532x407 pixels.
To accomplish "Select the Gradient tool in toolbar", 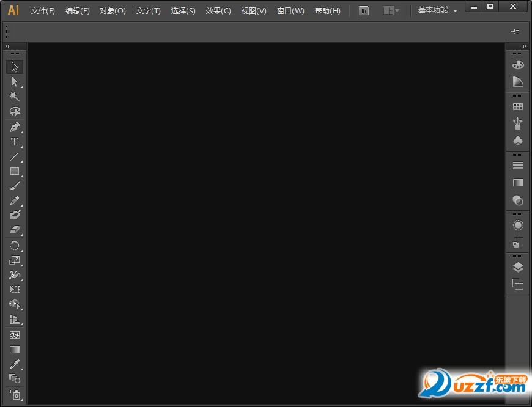I will point(15,350).
